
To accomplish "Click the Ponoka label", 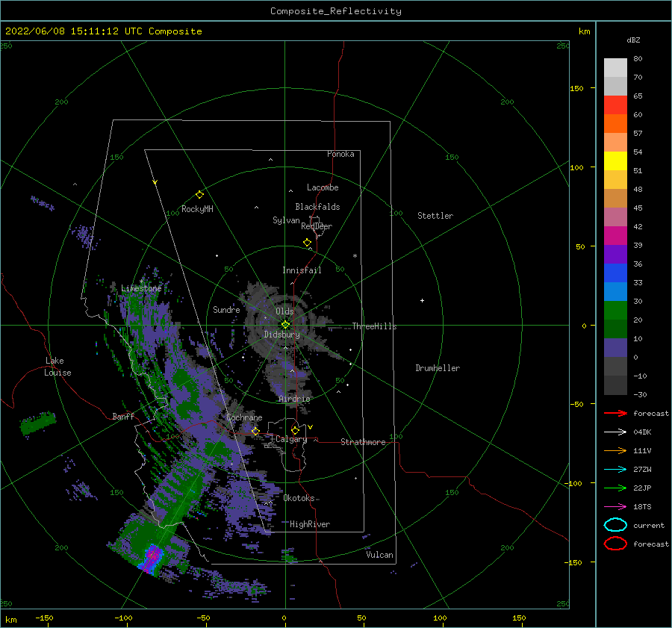I will (x=340, y=154).
